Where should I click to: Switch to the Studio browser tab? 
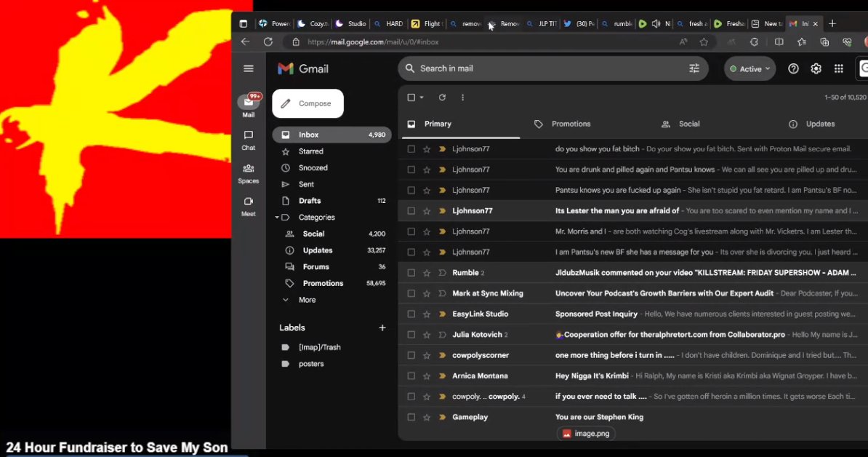351,24
